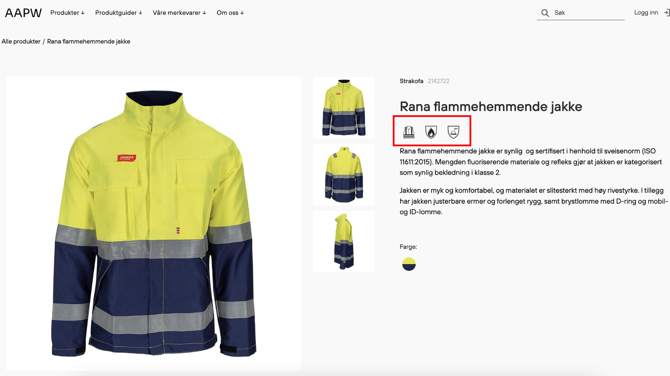Image resolution: width=670 pixels, height=376 pixels.
Task: Show the back view jacket thumbnail
Action: coord(344,175)
